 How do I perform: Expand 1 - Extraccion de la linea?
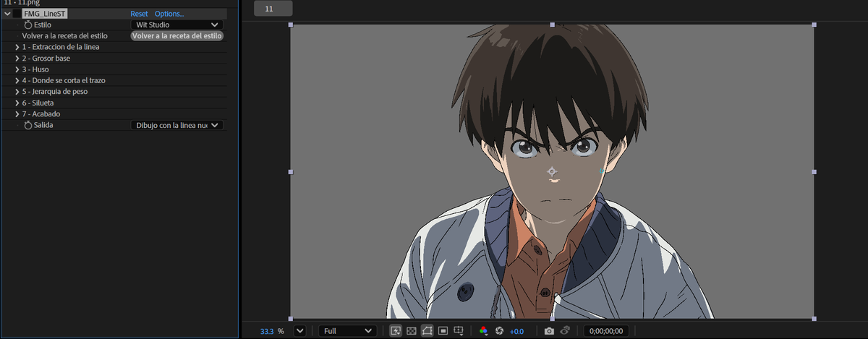[17, 47]
